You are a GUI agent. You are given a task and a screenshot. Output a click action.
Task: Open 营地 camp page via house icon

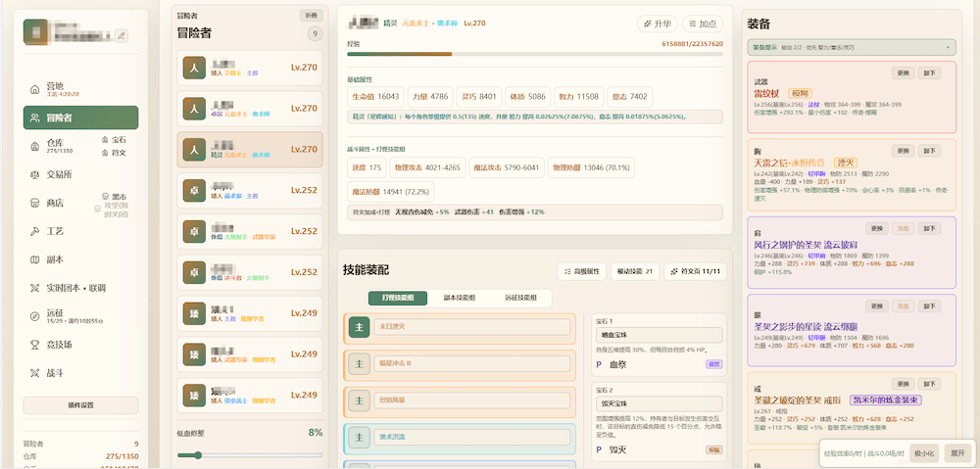point(35,89)
